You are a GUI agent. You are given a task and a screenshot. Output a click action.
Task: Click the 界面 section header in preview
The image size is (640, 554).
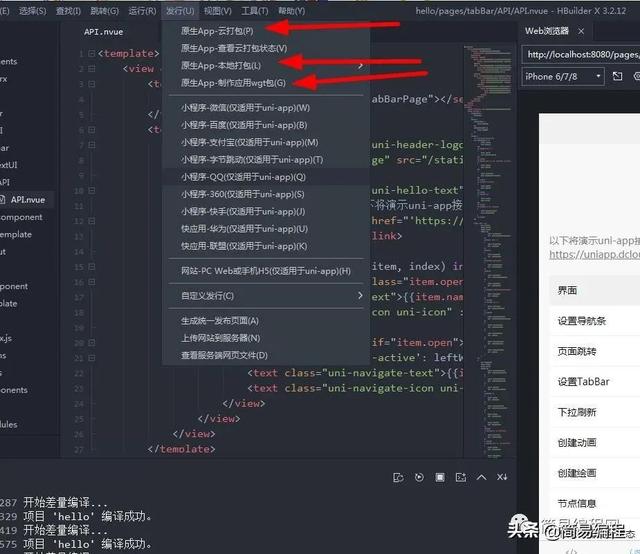[x=595, y=290]
